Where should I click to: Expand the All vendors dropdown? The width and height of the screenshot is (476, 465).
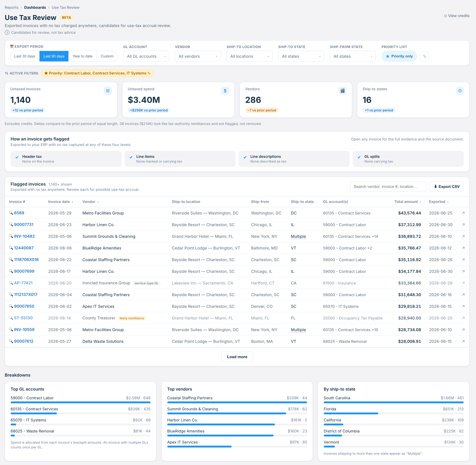click(198, 56)
